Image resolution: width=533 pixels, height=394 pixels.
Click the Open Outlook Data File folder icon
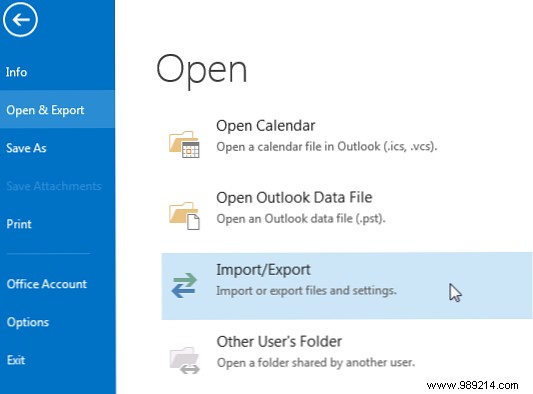point(184,216)
